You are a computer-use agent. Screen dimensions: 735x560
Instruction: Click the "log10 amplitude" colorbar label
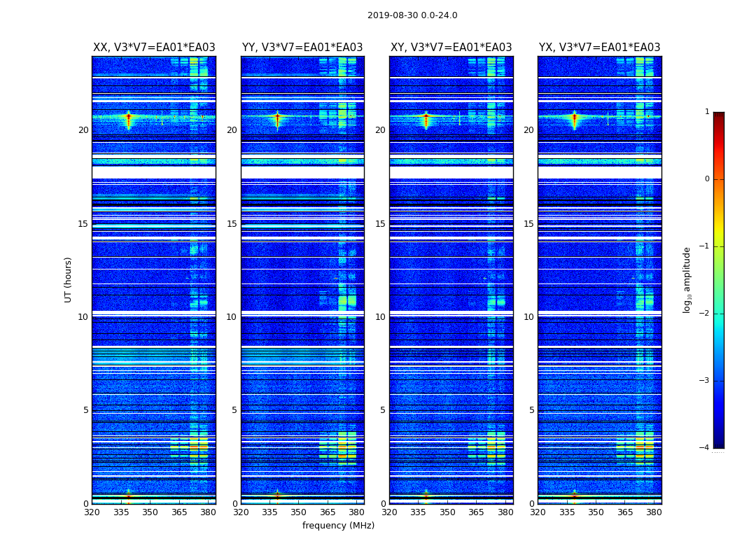point(687,279)
